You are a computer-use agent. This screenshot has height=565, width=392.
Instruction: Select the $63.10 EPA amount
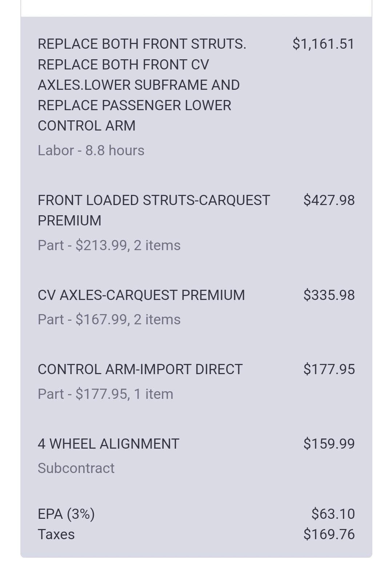tap(333, 514)
